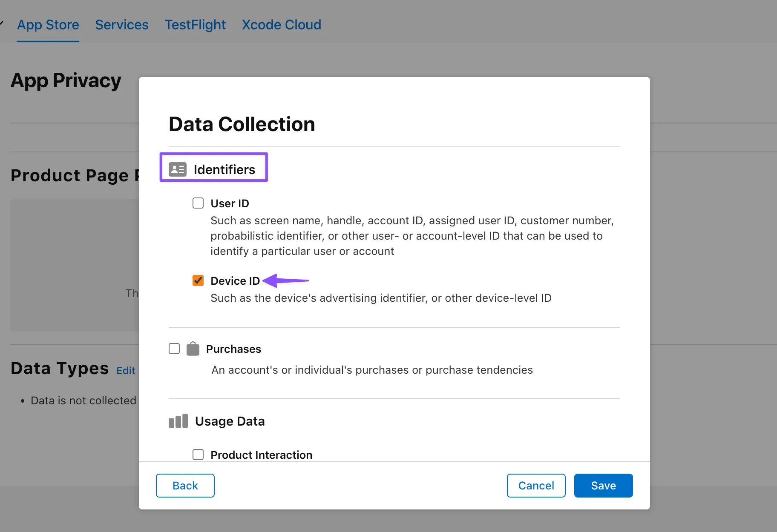This screenshot has height=532, width=777.
Task: Click the Data Collection dialog title
Action: [242, 124]
